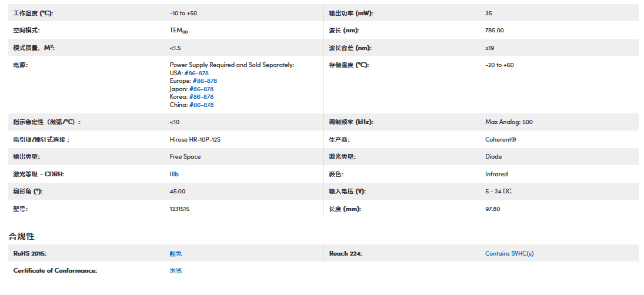Click the Coherent® manufacturer value

click(x=500, y=140)
